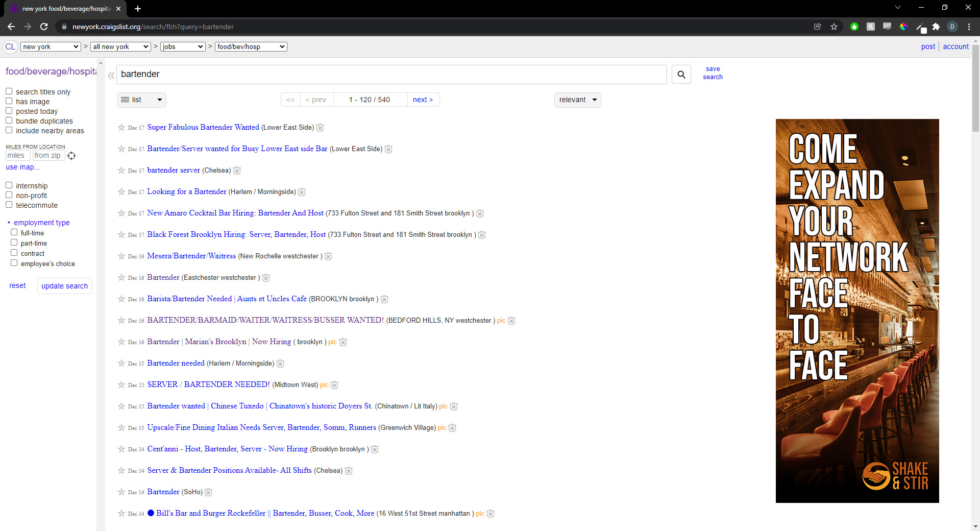
Task: Open the relevant sort dropdown
Action: point(577,100)
